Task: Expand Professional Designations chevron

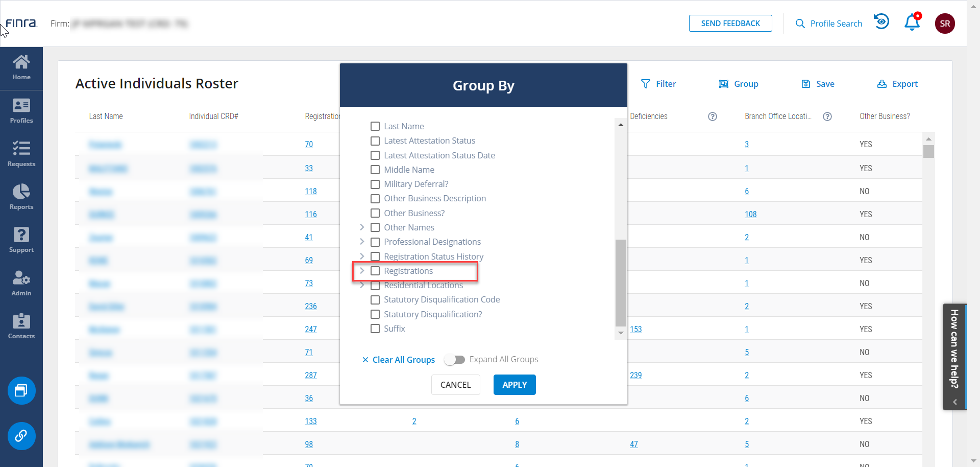Action: (x=362, y=242)
